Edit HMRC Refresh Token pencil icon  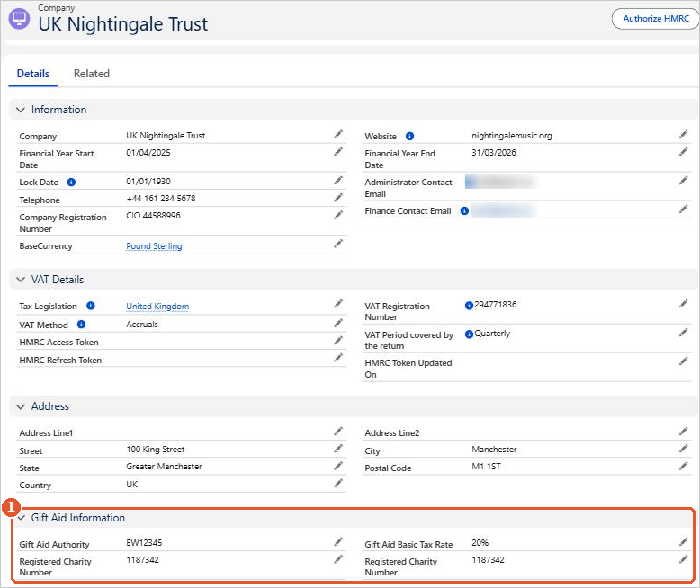coord(338,358)
